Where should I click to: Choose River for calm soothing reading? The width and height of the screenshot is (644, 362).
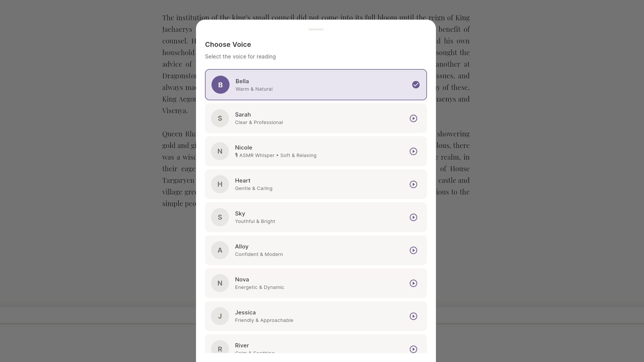coord(316,347)
